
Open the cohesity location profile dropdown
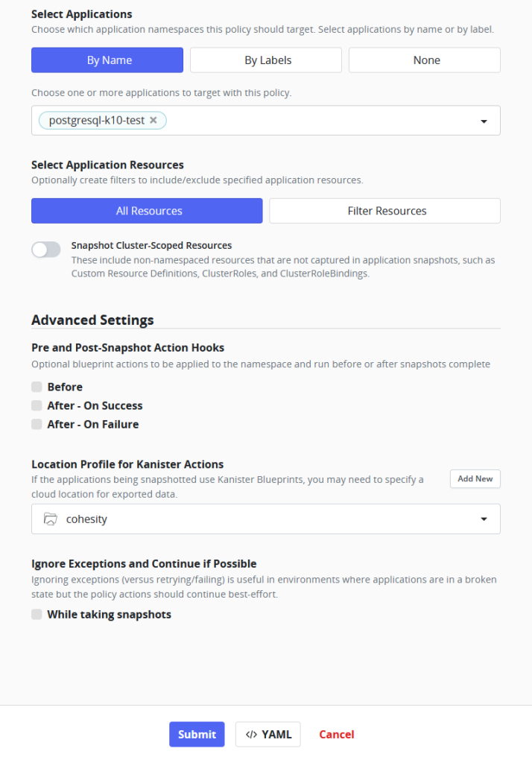point(484,519)
